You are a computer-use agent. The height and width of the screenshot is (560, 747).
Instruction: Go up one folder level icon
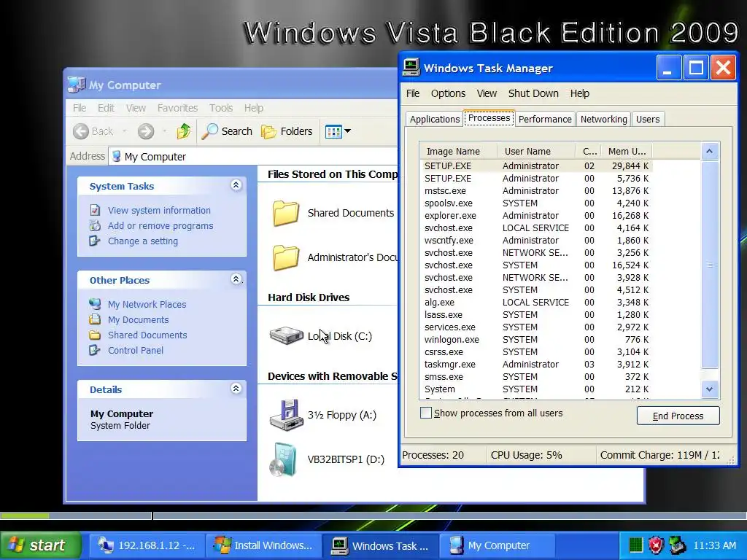pyautogui.click(x=184, y=131)
